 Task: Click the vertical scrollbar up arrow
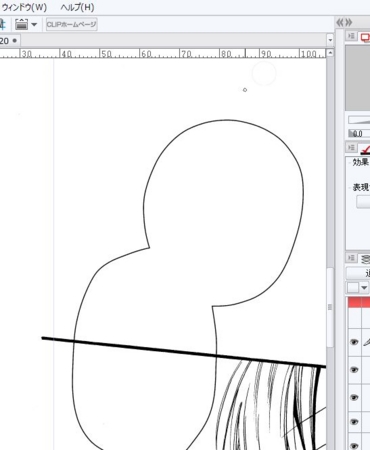[330, 53]
